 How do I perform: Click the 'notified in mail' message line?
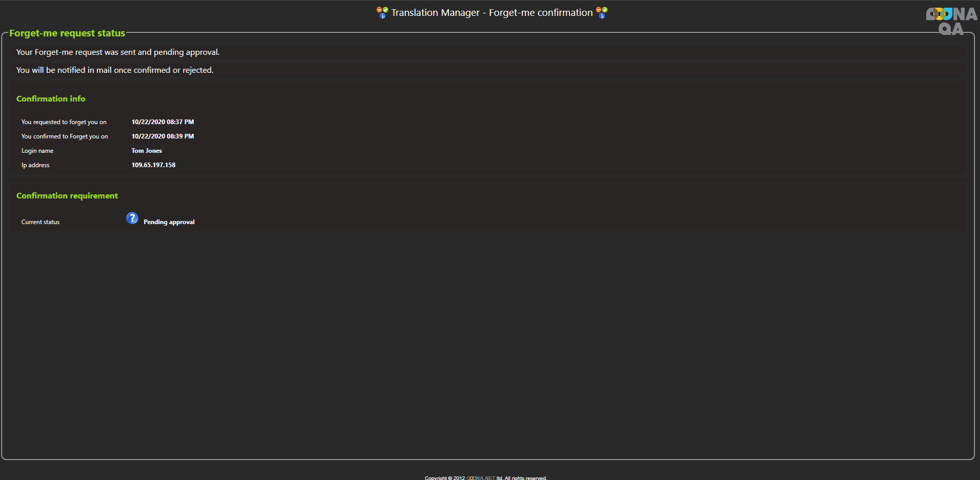(x=115, y=70)
